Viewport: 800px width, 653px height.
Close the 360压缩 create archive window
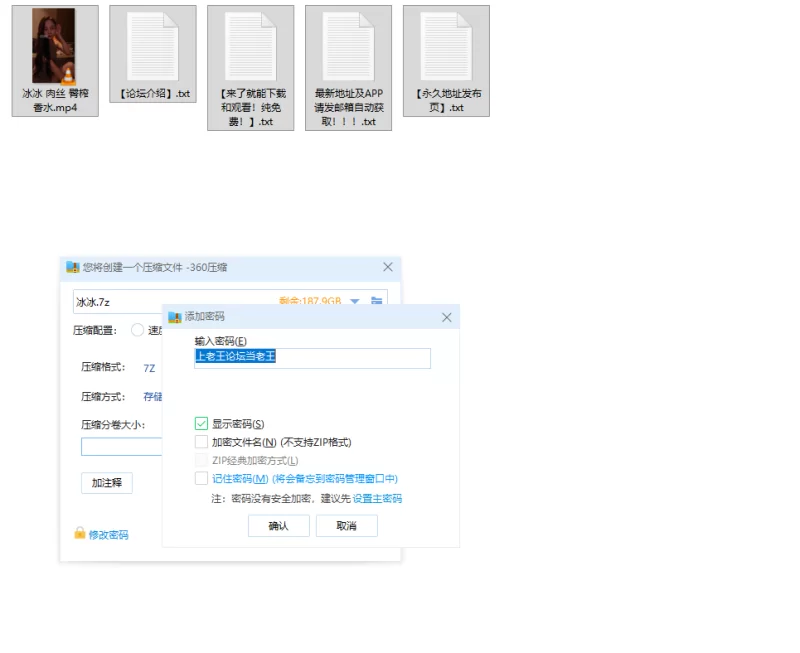coord(388,267)
